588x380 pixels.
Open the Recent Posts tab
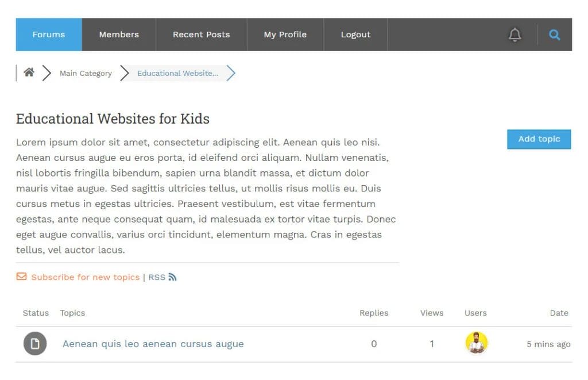point(201,34)
